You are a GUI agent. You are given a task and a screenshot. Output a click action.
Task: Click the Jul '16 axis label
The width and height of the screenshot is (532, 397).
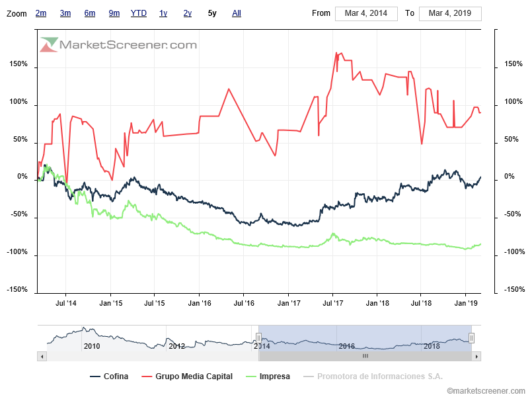(244, 303)
